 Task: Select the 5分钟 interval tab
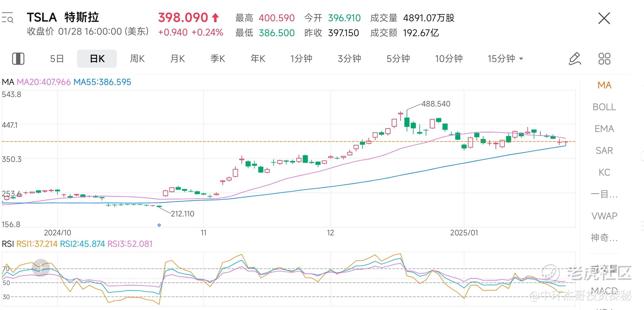click(398, 59)
